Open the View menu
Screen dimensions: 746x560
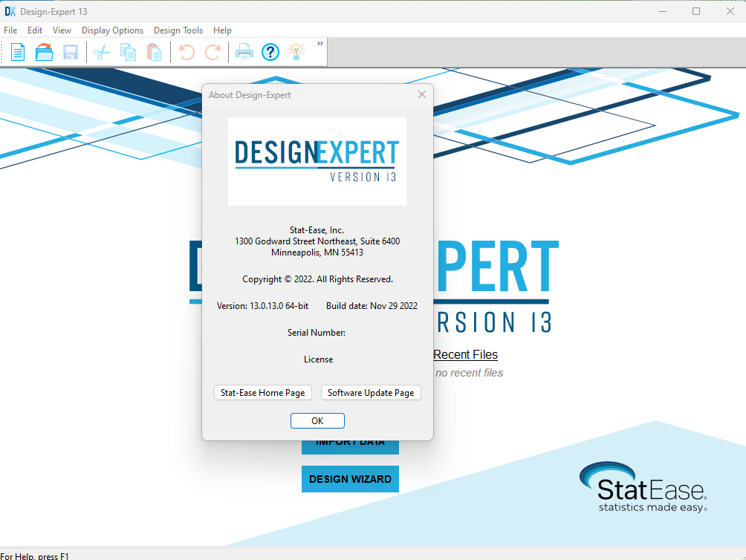62,30
